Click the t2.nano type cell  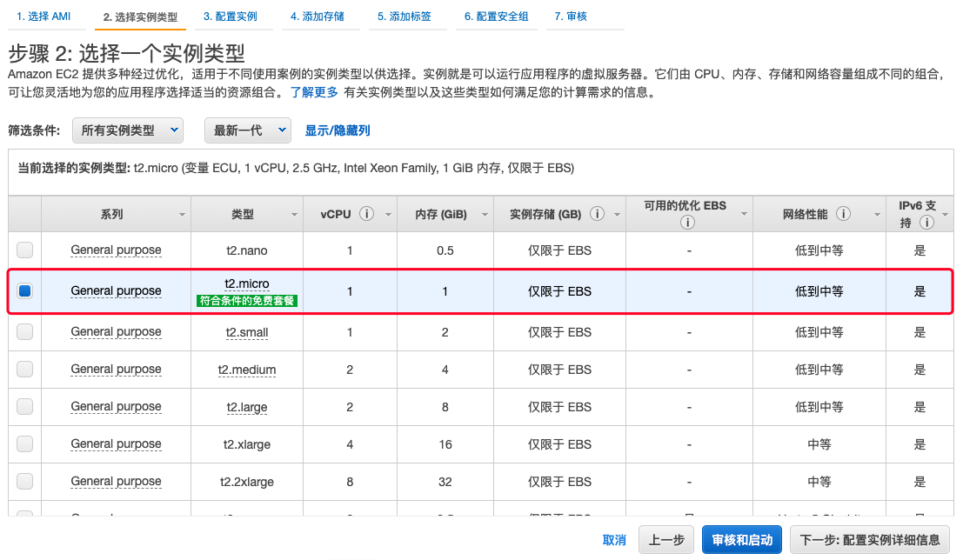(247, 250)
